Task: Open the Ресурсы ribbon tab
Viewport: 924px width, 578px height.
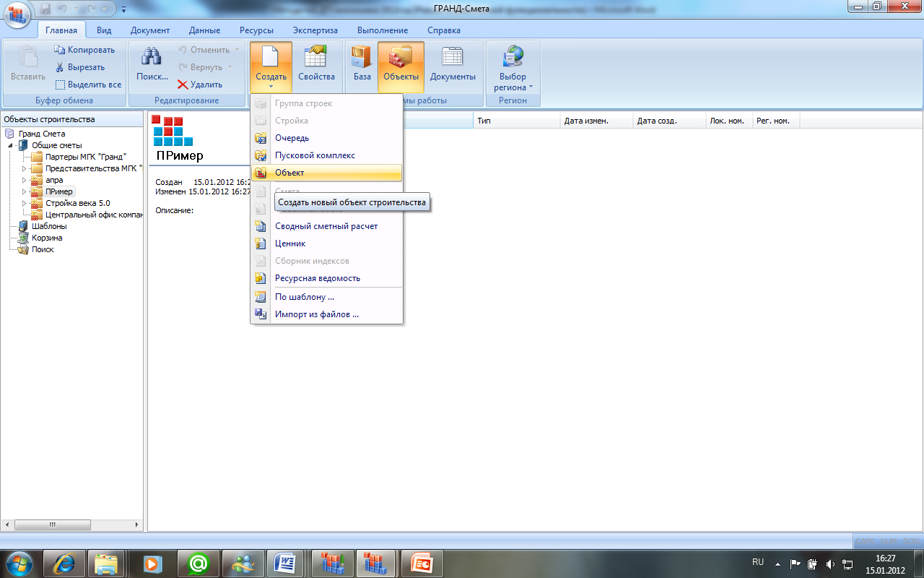Action: pos(256,30)
